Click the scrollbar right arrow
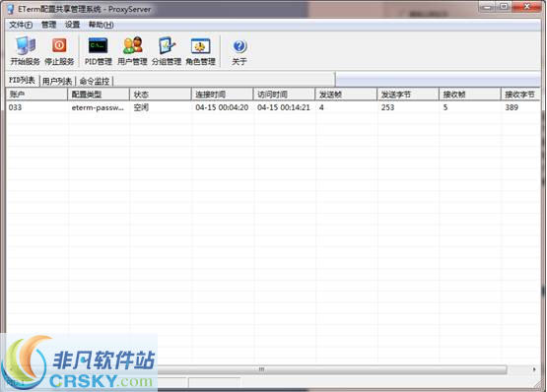 534,369
